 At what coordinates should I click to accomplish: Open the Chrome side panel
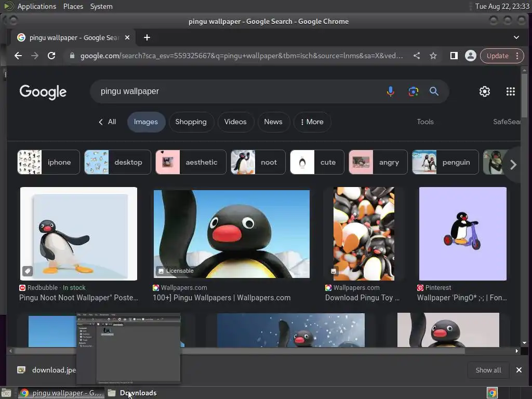454,56
